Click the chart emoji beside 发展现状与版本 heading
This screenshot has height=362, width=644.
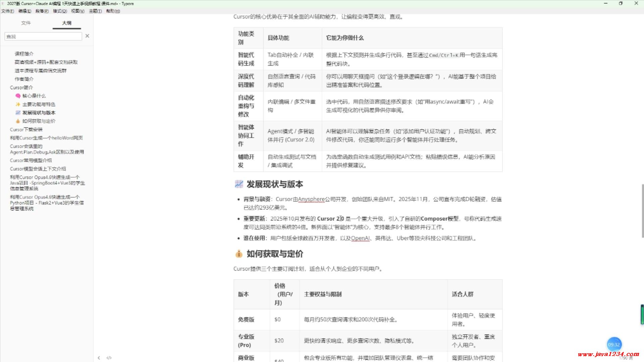click(x=239, y=184)
